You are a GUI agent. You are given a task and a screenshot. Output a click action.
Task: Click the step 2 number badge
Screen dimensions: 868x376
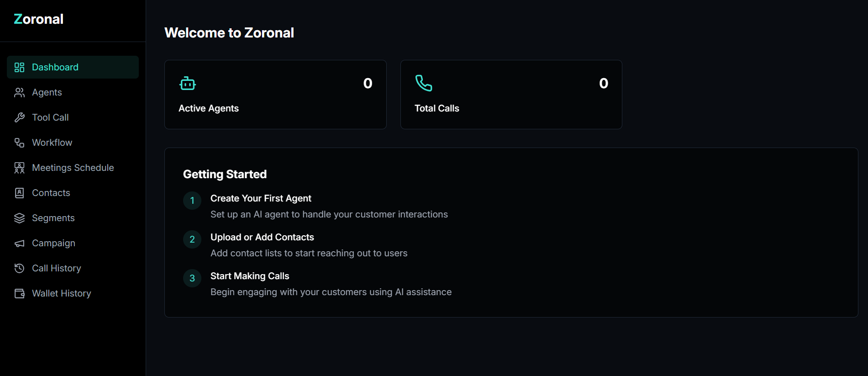point(192,239)
